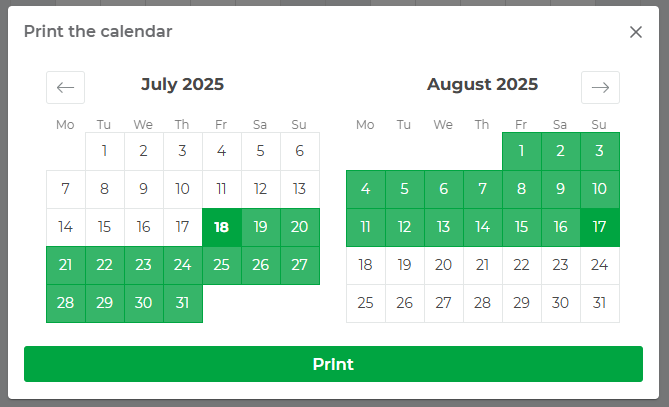Select August 17 end date
The width and height of the screenshot is (669, 407).
[x=600, y=227]
